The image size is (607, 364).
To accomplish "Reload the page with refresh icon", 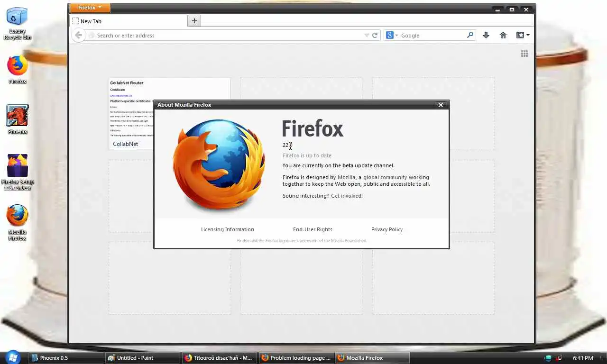I will click(x=375, y=36).
